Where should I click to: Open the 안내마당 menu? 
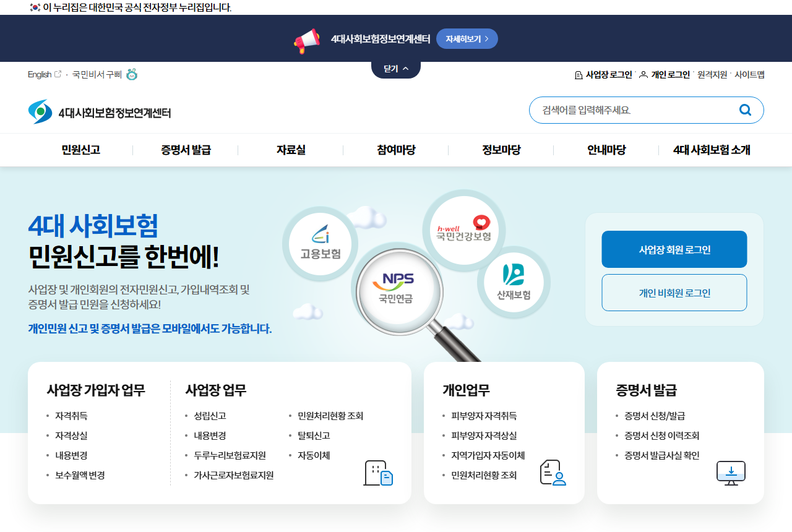coord(606,150)
